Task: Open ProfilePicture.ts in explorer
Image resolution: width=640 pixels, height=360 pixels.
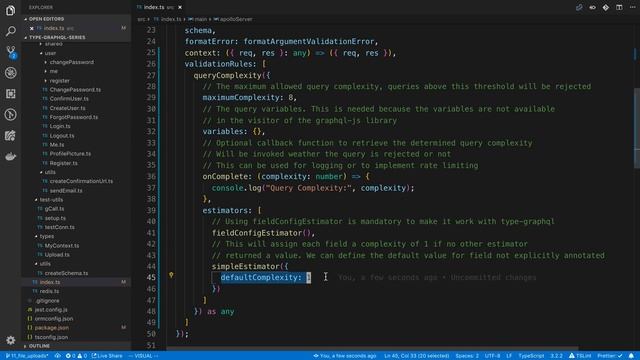Action: [x=70, y=153]
